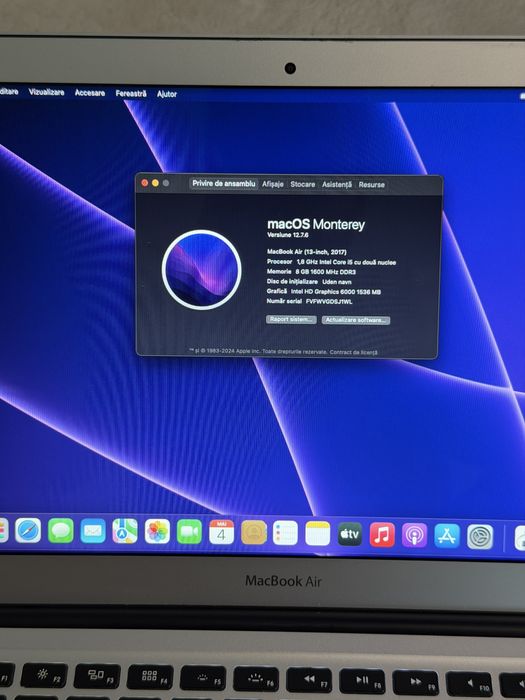Click the serial number FVFWVGDSJ1WL

click(329, 302)
